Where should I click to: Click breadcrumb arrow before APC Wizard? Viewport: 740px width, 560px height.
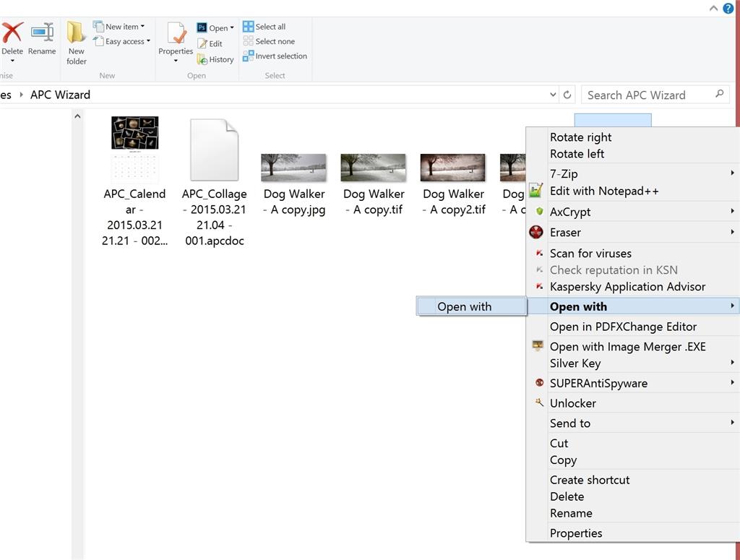(21, 95)
